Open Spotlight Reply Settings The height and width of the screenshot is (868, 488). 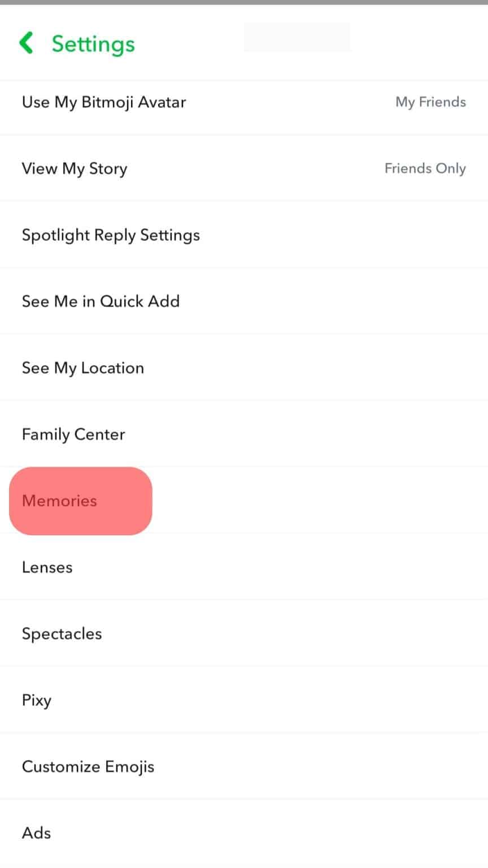click(x=111, y=235)
